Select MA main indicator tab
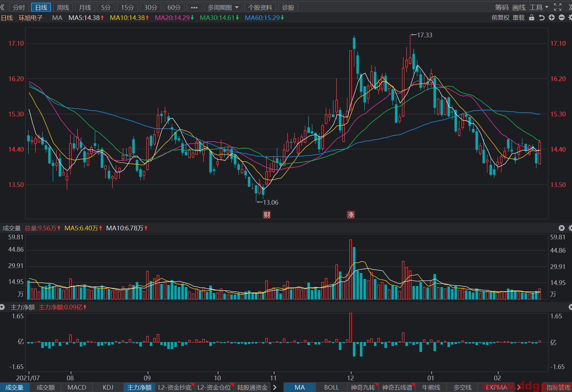This screenshot has width=572, height=392. click(300, 387)
